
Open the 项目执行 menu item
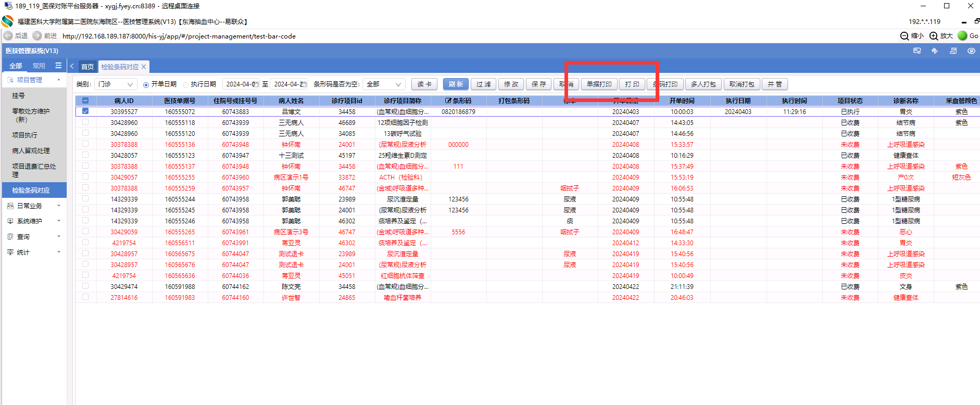click(x=34, y=135)
